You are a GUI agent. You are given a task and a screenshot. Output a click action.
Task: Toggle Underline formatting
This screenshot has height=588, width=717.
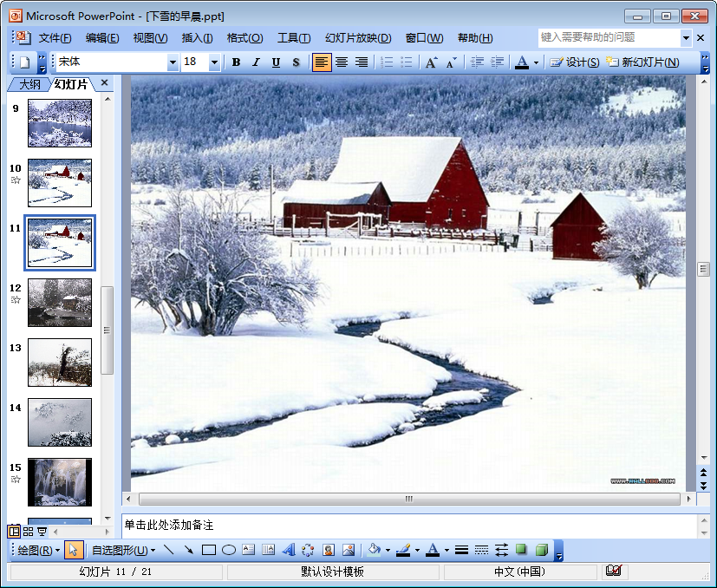[276, 62]
